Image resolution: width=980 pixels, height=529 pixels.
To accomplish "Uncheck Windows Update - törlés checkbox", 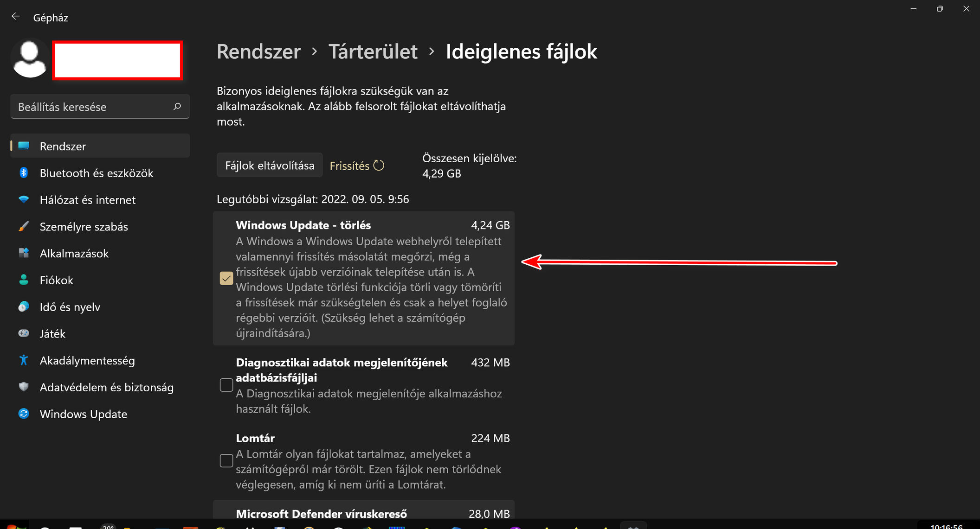I will pos(226,279).
